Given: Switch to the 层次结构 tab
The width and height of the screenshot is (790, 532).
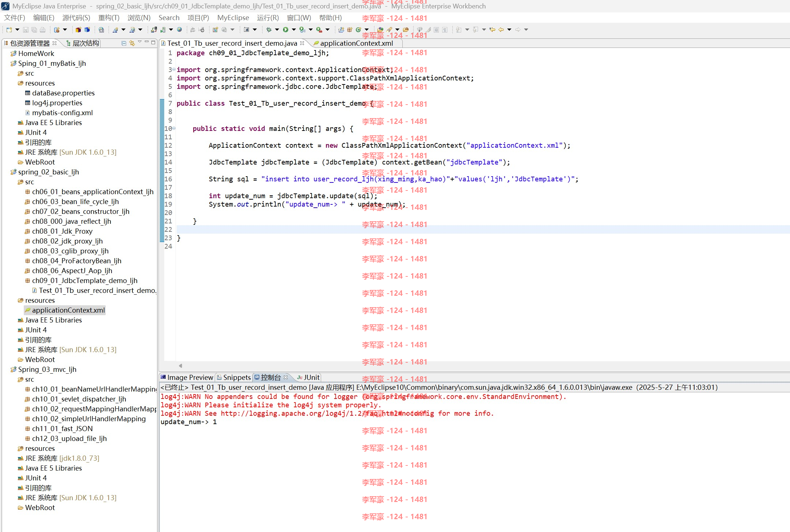Looking at the screenshot, I should [83, 43].
